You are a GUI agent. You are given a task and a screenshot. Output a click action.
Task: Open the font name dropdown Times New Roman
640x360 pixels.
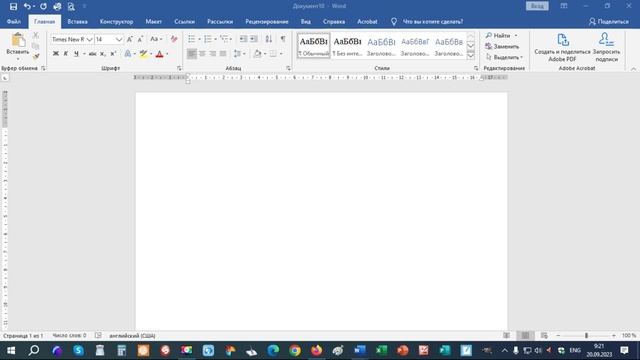point(89,39)
